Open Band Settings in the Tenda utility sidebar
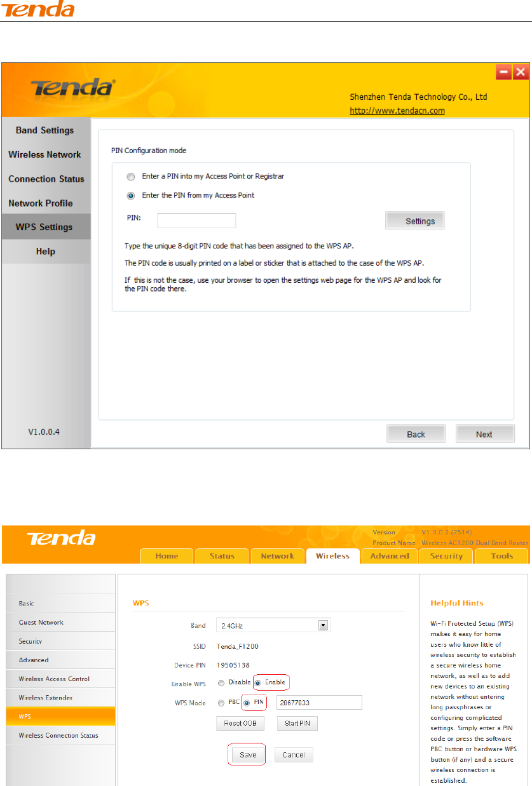The width and height of the screenshot is (532, 786). click(45, 130)
